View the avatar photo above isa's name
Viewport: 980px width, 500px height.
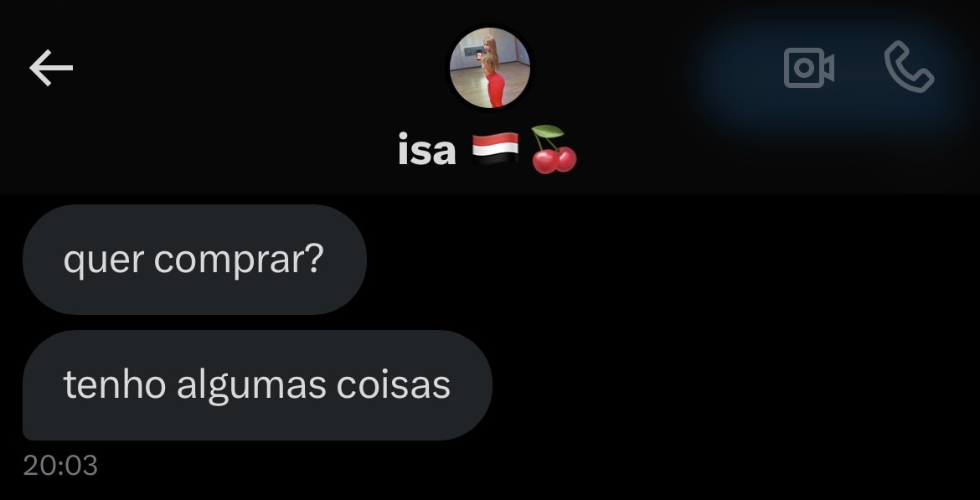coord(491,68)
